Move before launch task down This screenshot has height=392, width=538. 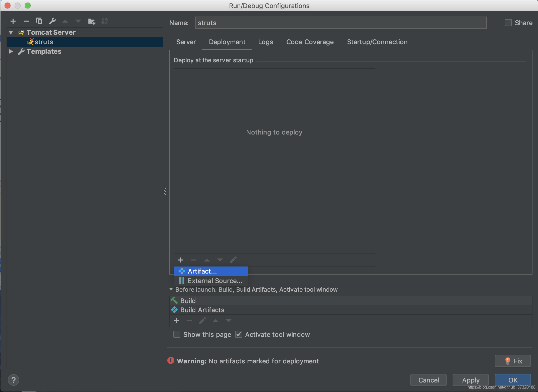[x=229, y=321]
